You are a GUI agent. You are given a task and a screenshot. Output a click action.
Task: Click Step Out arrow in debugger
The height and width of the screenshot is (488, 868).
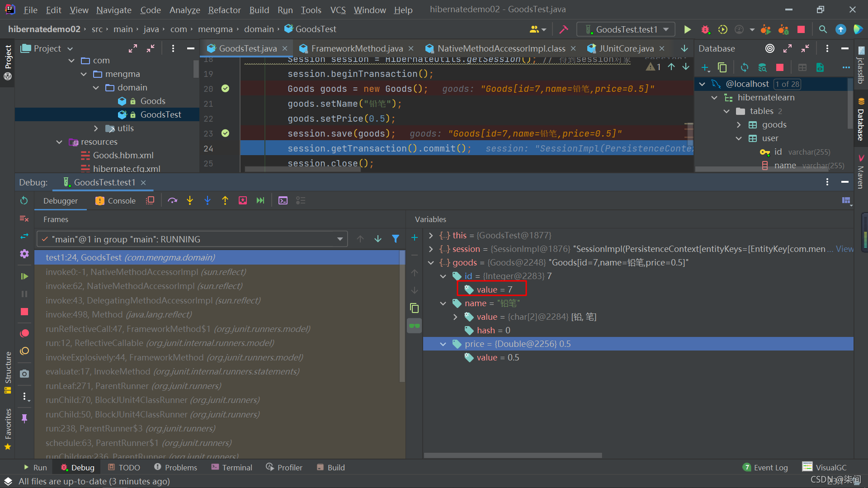tap(225, 200)
